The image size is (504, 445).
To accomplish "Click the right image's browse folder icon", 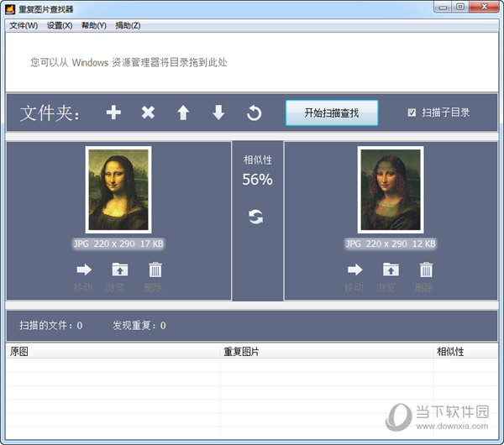I will click(x=391, y=270).
